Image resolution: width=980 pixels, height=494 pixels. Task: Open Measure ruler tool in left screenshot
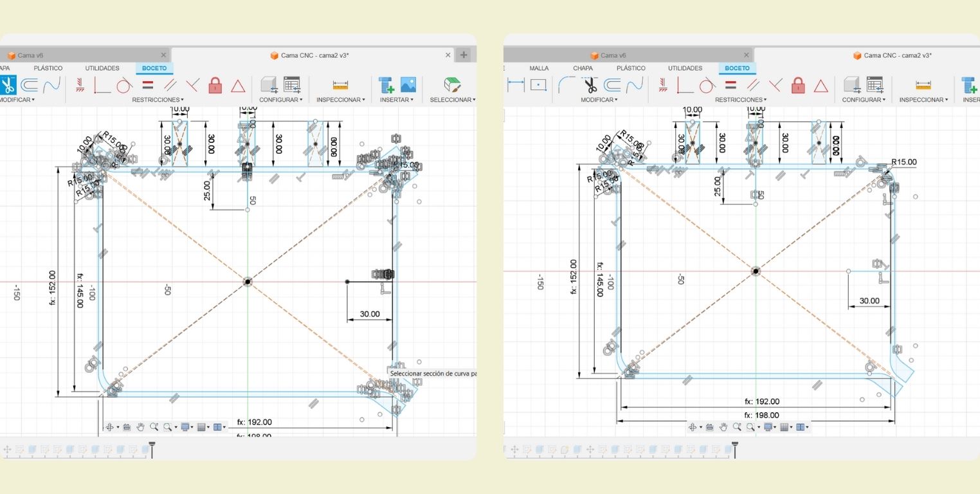340,85
